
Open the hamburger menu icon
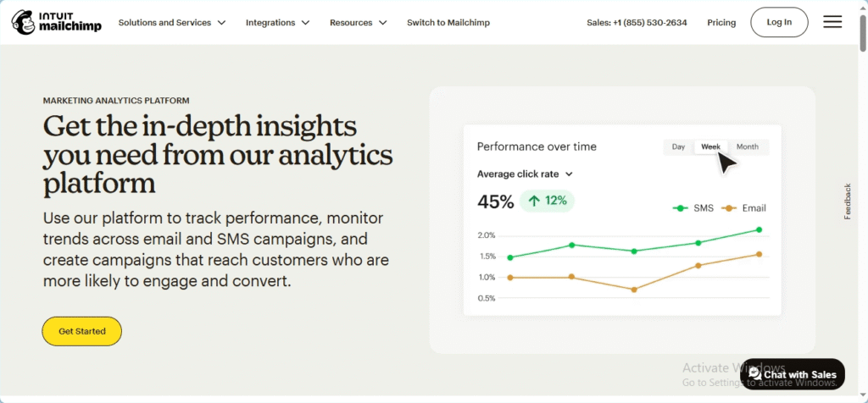832,22
